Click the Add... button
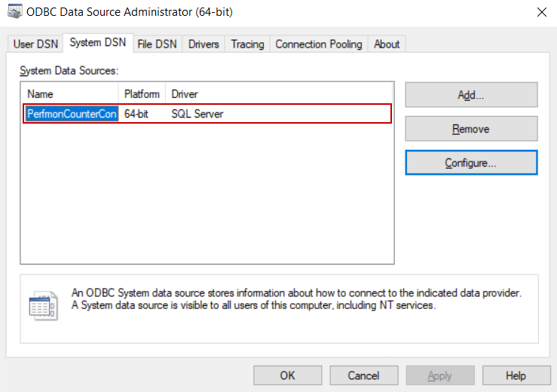The image size is (557, 392). [x=471, y=95]
